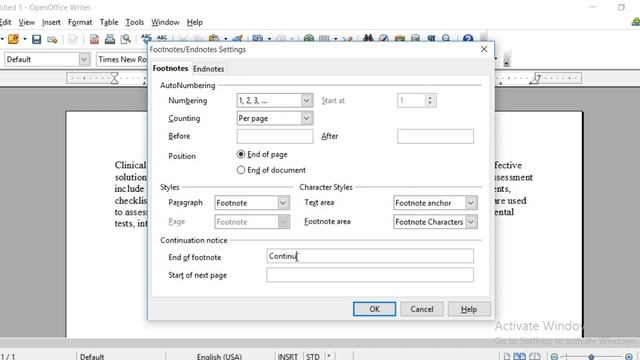Switch to two-page view in status bar
The width and height of the screenshot is (640, 360).
pyautogui.click(x=520, y=356)
